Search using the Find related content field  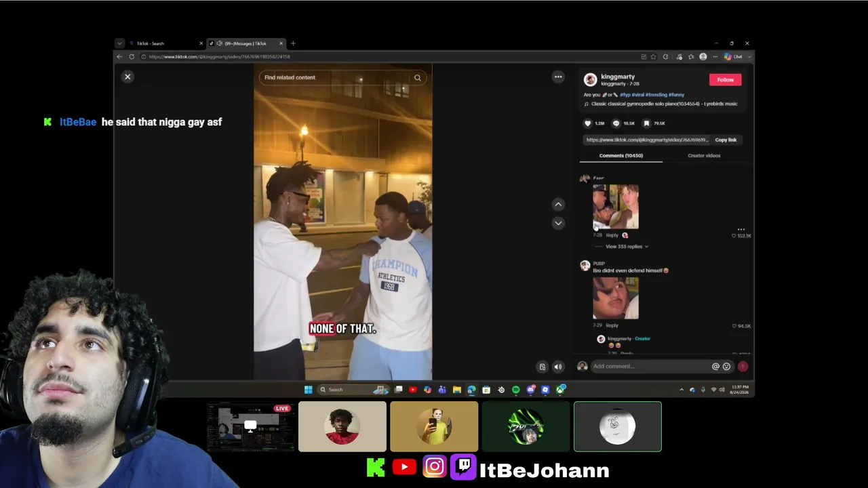[x=342, y=77]
